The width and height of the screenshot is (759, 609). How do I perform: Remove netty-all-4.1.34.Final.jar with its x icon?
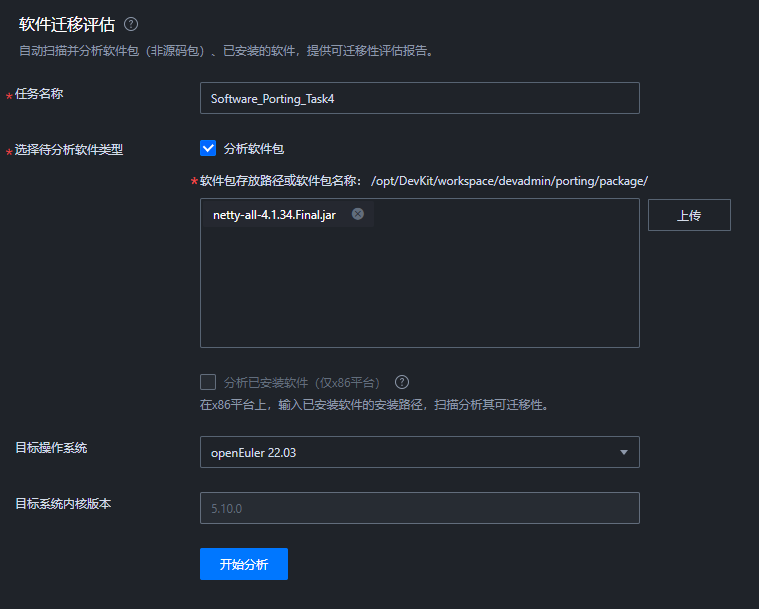point(358,214)
